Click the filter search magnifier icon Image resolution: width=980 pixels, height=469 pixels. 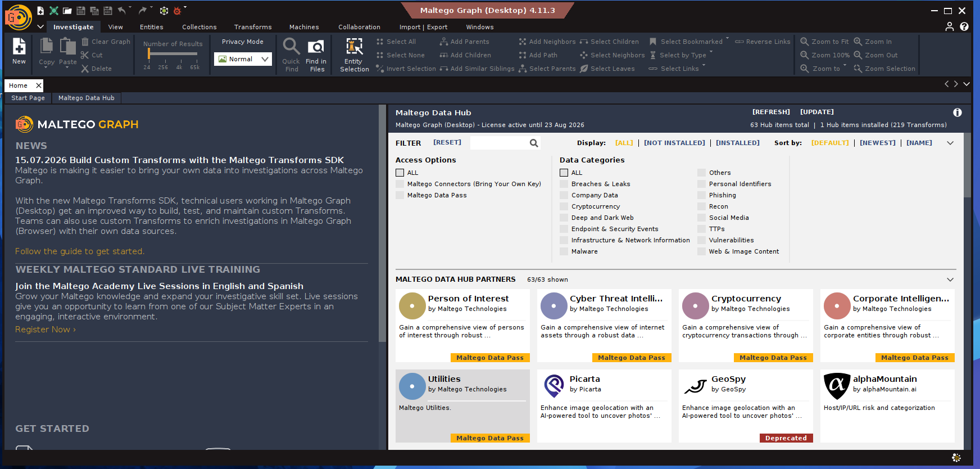point(534,143)
